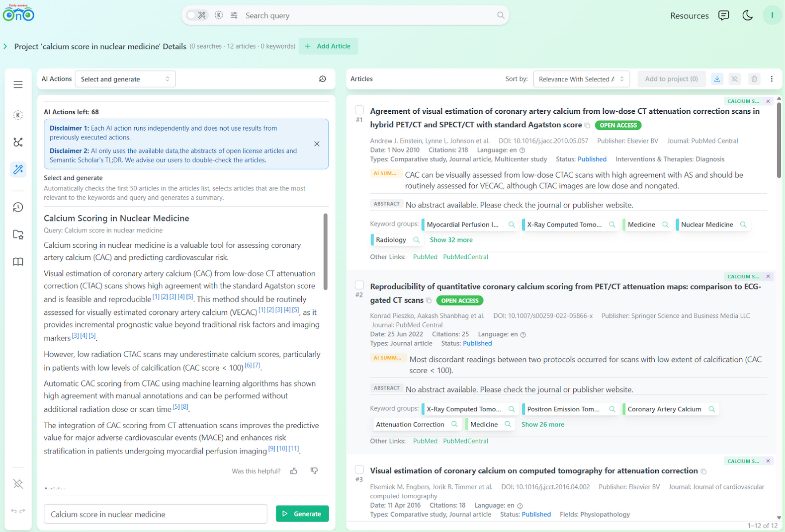Edit the Calcium score query input

pos(156,514)
